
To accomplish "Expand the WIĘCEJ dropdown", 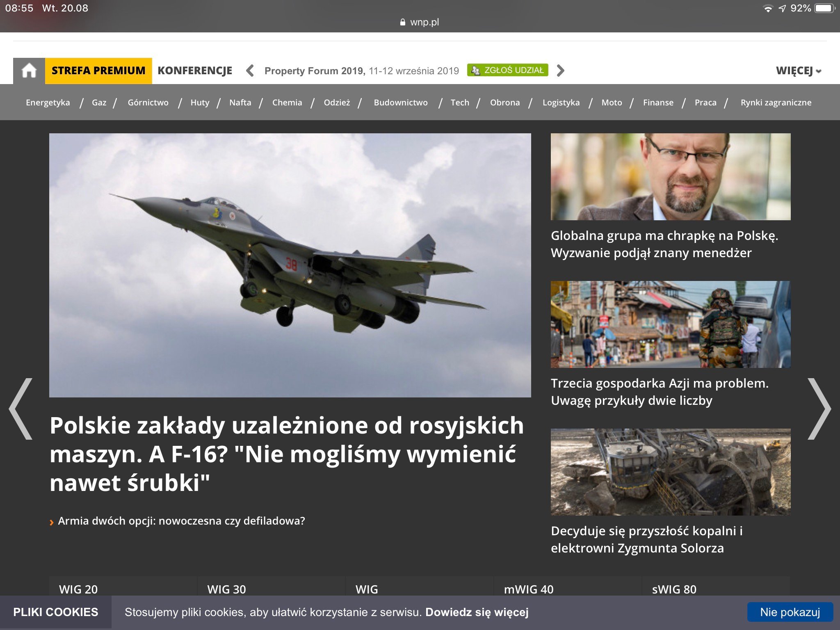I will [798, 71].
